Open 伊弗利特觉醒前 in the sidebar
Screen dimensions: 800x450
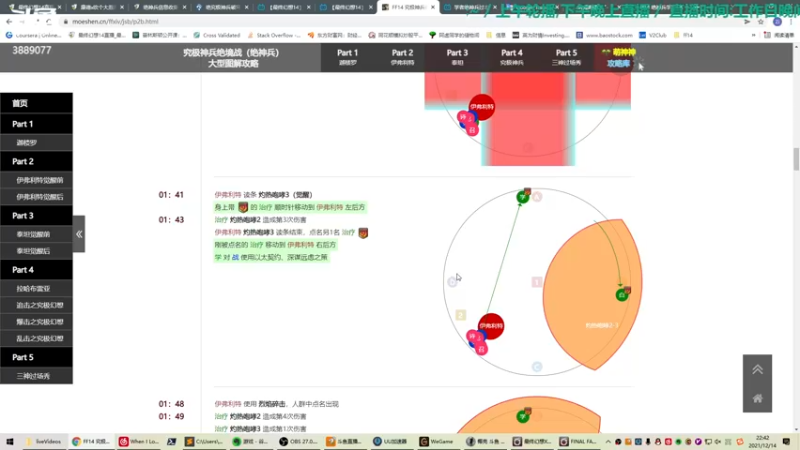tap(36, 180)
